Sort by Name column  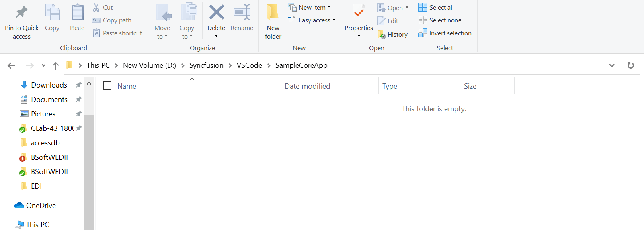tap(127, 86)
